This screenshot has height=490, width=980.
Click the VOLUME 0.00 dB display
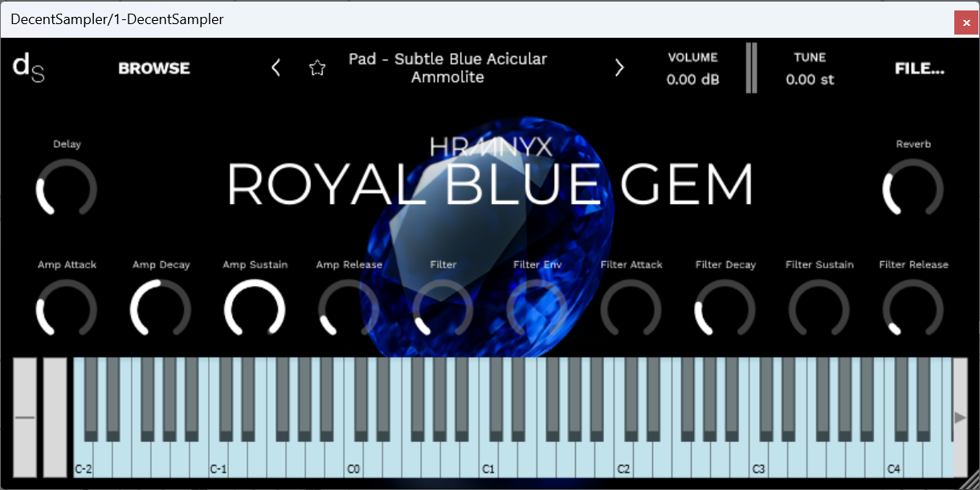coord(692,68)
